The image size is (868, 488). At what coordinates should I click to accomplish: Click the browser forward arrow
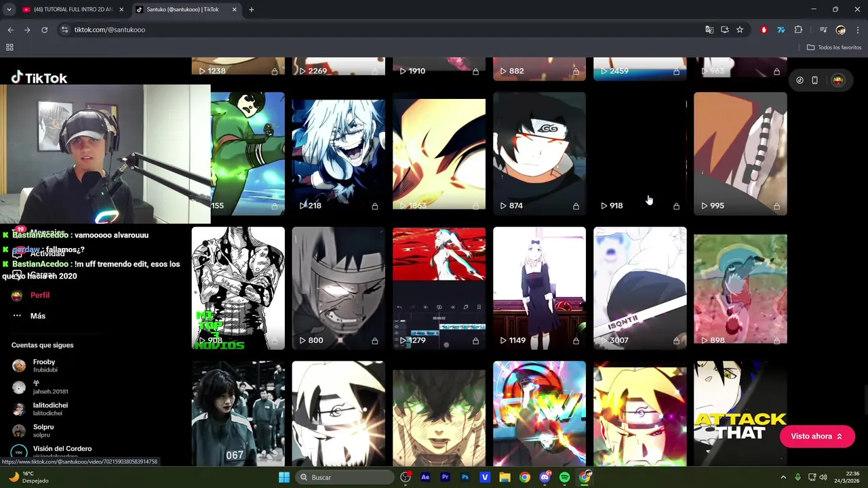pos(27,30)
